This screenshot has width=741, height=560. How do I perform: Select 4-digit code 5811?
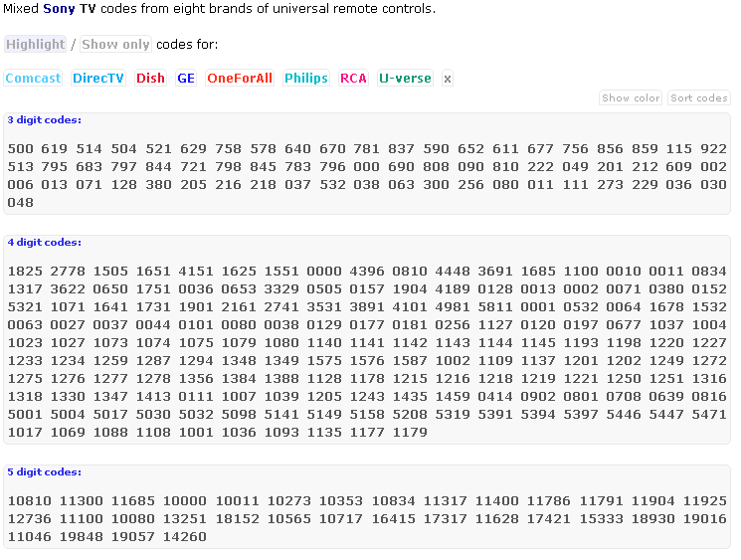pos(495,307)
